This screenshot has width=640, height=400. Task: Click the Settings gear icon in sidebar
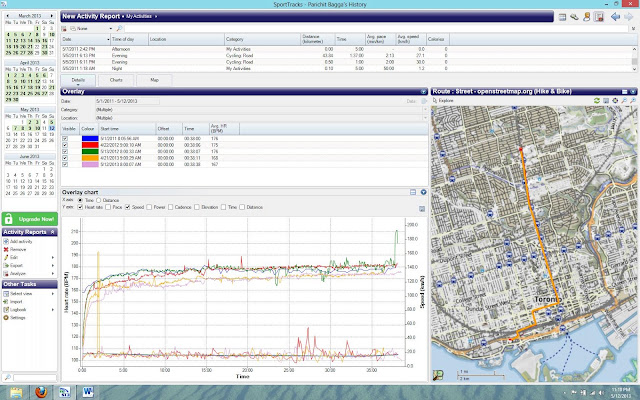tap(6, 318)
